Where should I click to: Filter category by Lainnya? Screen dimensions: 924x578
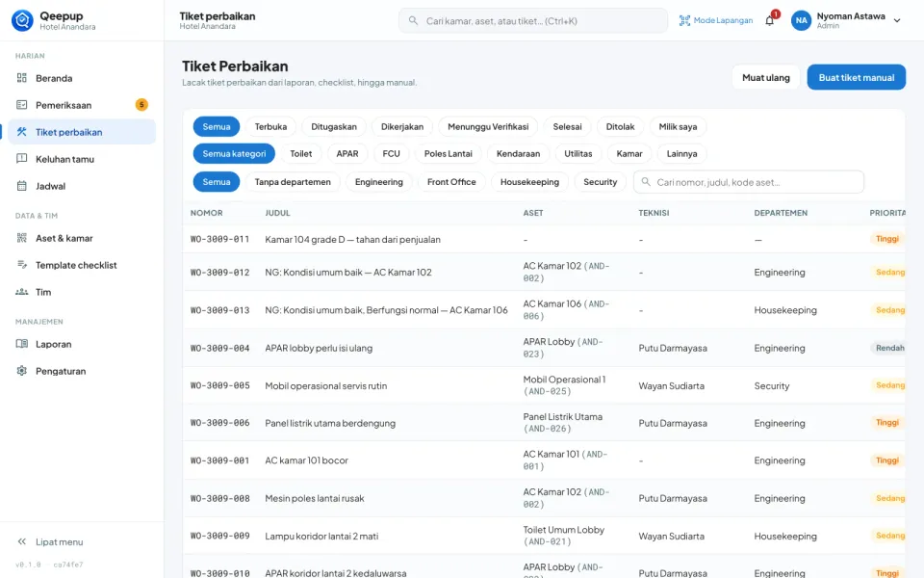point(681,153)
